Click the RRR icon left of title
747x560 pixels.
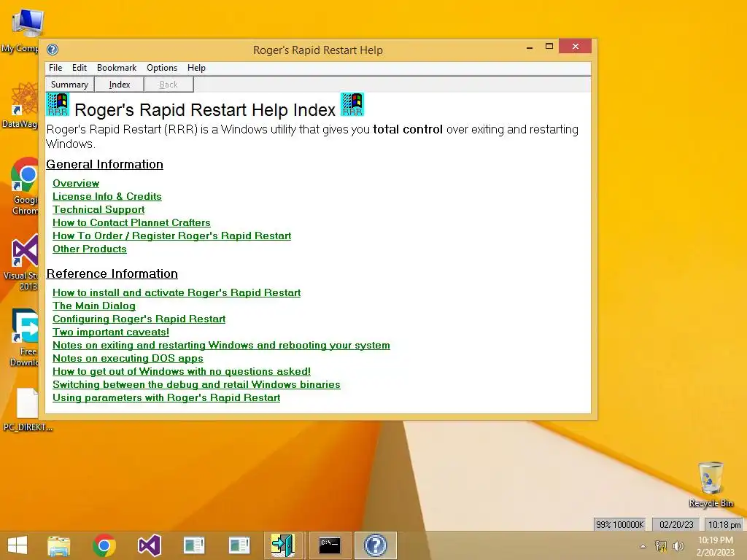point(58,104)
